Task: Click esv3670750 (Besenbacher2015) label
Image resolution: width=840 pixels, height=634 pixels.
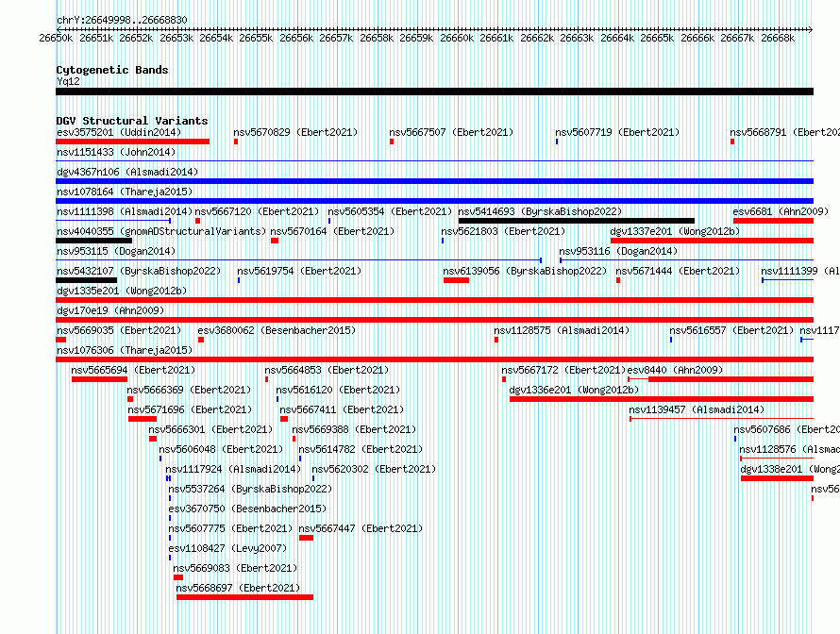Action: pyautogui.click(x=247, y=509)
